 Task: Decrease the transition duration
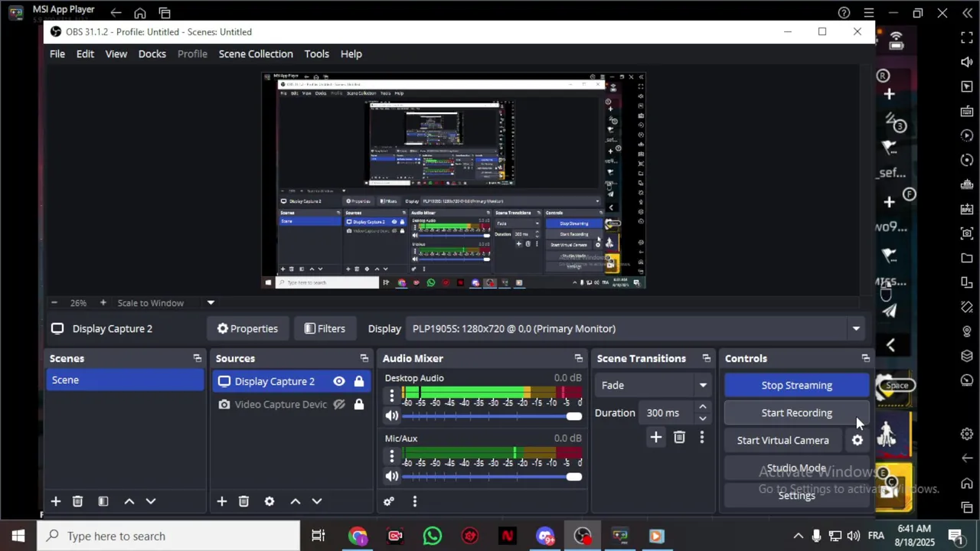702,419
